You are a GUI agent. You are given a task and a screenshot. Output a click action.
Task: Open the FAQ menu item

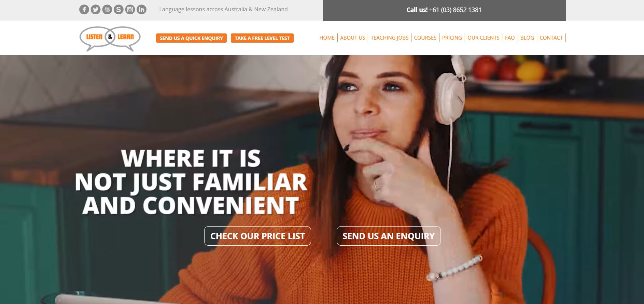[x=510, y=38]
